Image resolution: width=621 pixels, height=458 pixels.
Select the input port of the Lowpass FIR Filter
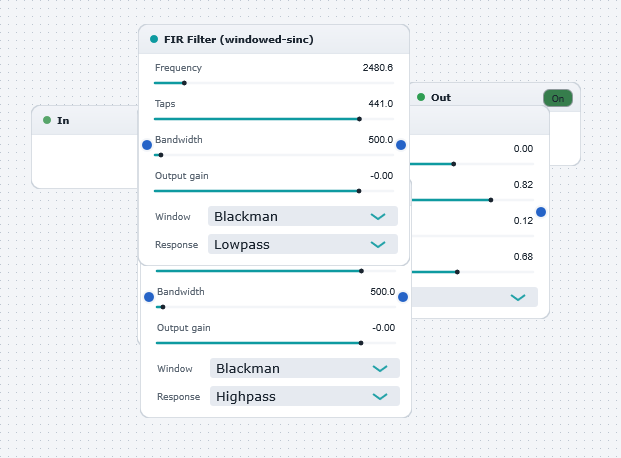[147, 145]
